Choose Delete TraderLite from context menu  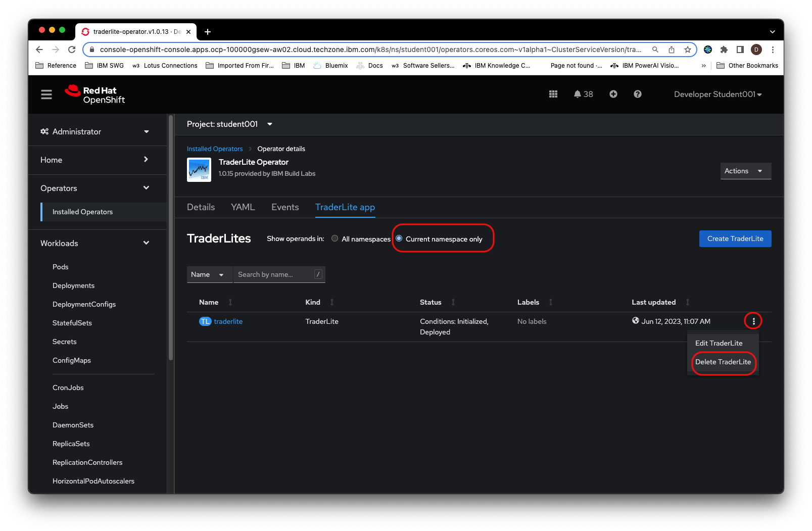[723, 362]
